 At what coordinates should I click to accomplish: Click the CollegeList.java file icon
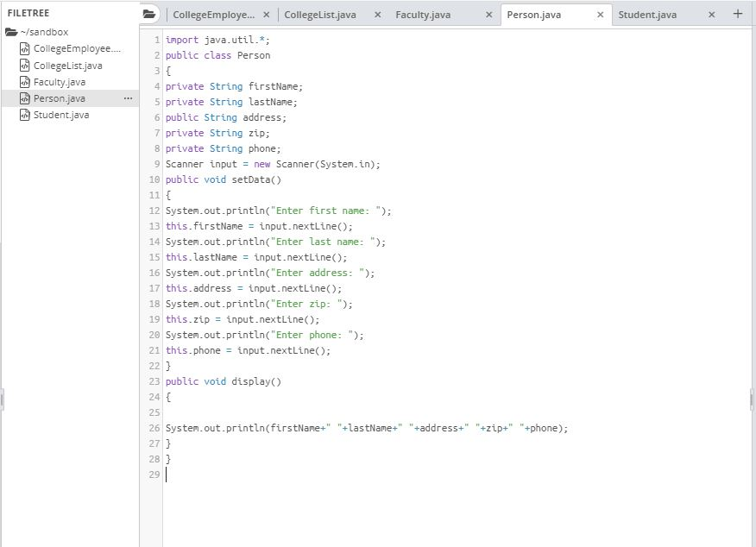(x=24, y=66)
